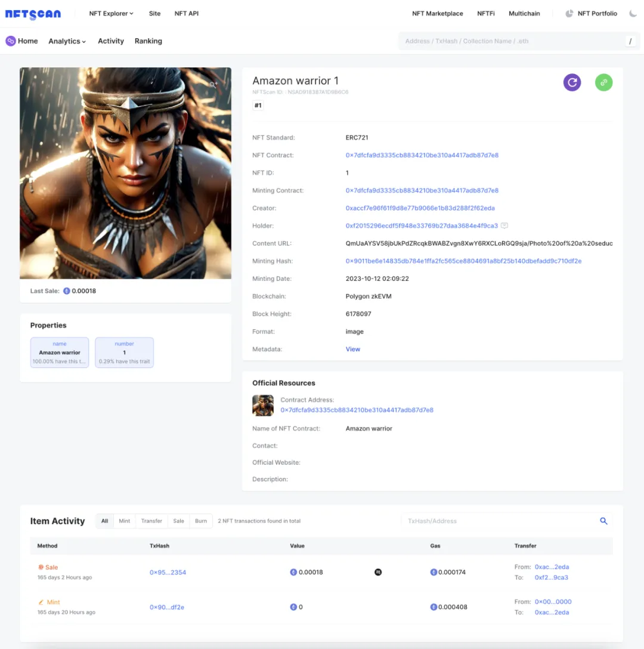Click the purple refresh metadata icon
The height and width of the screenshot is (649, 644).
[572, 82]
